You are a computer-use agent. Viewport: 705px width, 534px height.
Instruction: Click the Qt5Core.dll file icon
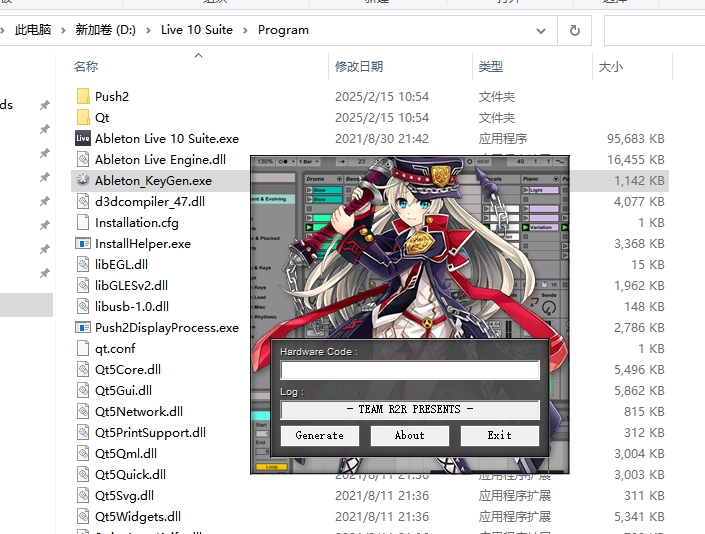(83, 369)
